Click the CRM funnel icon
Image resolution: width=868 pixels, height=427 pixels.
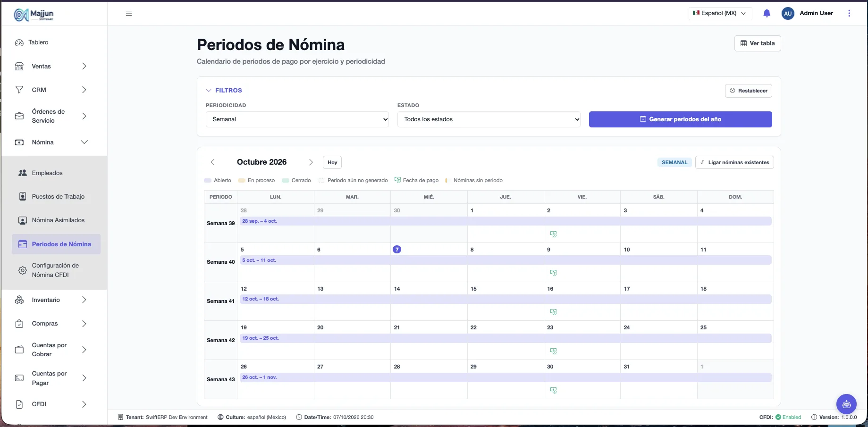(x=19, y=90)
